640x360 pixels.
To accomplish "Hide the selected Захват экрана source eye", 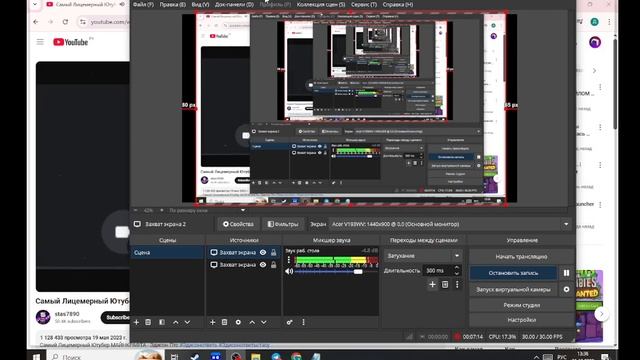I will (x=263, y=253).
